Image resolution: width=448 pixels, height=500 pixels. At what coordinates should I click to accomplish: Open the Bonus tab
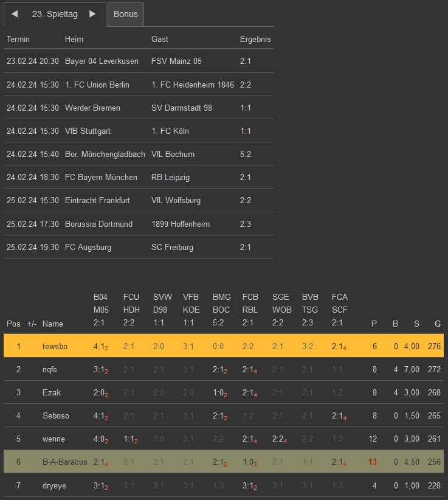coord(126,14)
